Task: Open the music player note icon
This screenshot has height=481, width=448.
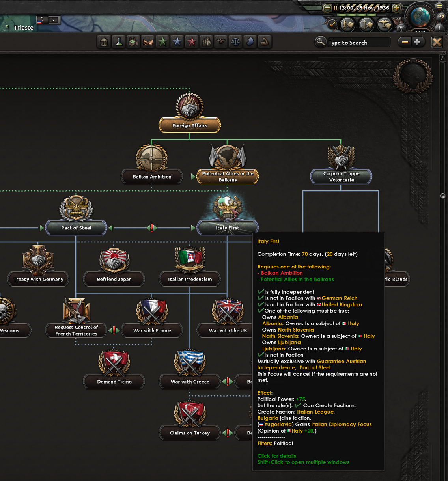Action: pyautogui.click(x=332, y=24)
